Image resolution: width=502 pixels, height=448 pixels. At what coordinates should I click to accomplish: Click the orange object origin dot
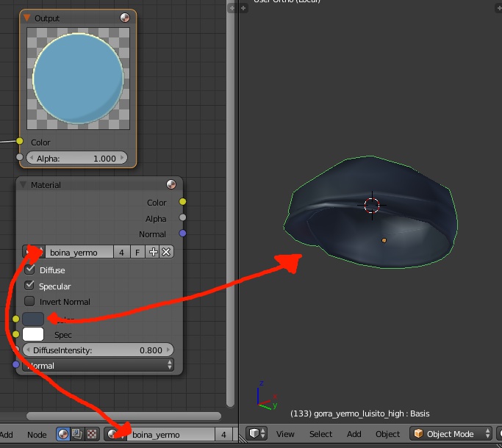pos(384,240)
